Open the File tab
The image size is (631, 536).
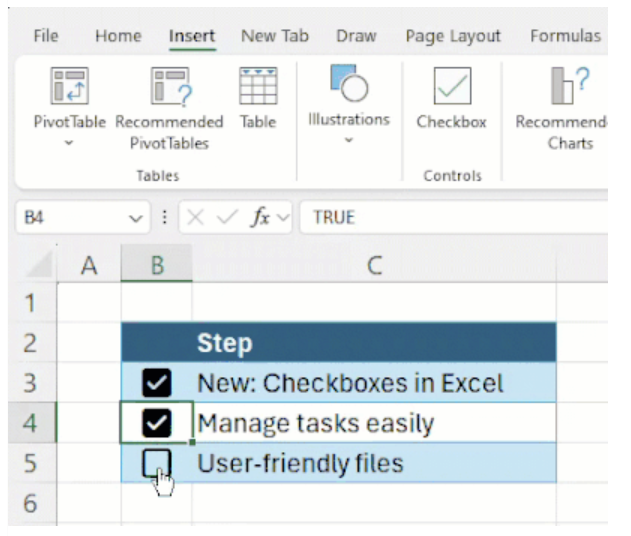pos(46,36)
